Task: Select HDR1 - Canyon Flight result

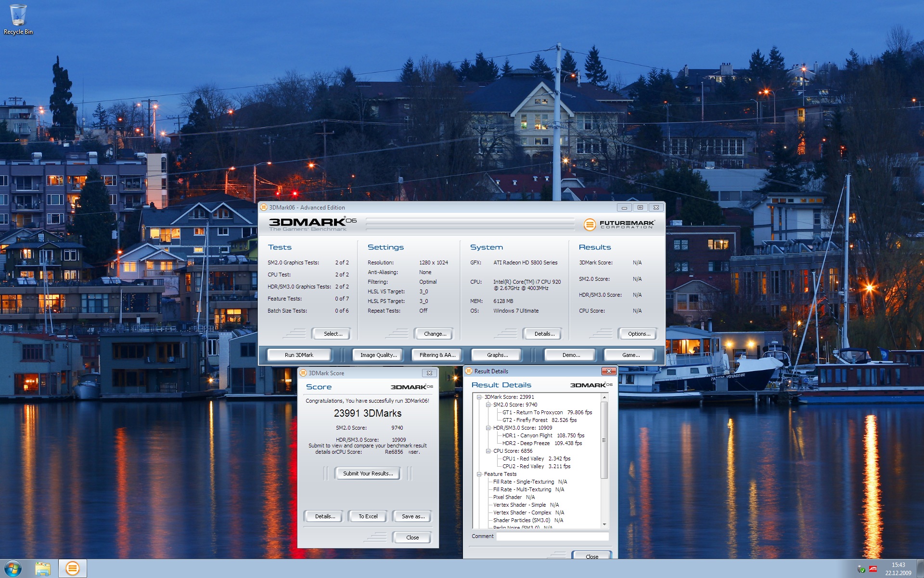Action: tap(543, 436)
